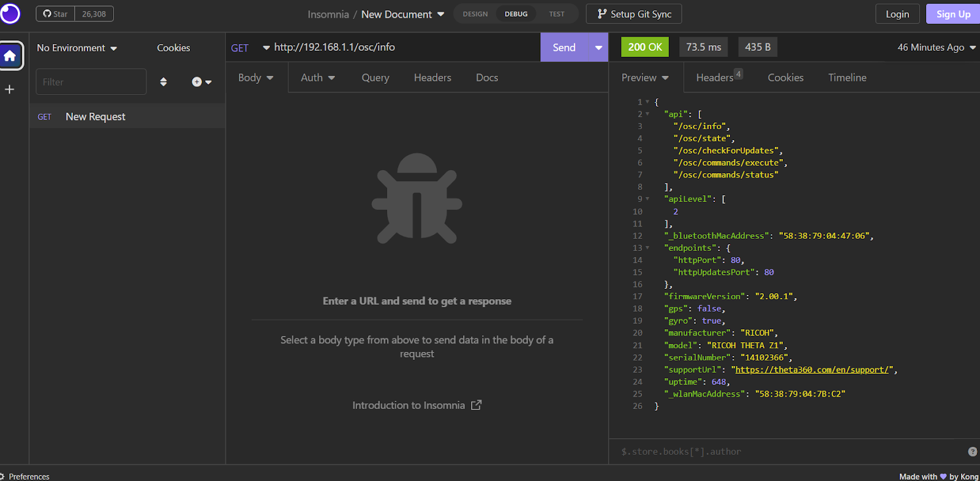Click Made with heart by Kong

point(938,476)
